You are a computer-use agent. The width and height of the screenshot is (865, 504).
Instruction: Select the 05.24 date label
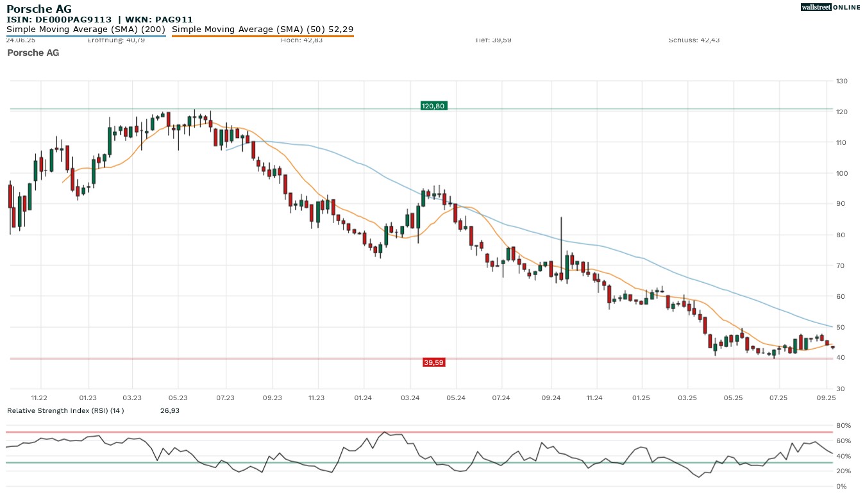click(455, 398)
